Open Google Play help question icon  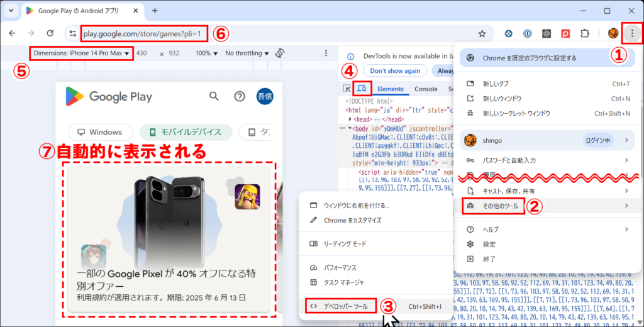point(240,96)
